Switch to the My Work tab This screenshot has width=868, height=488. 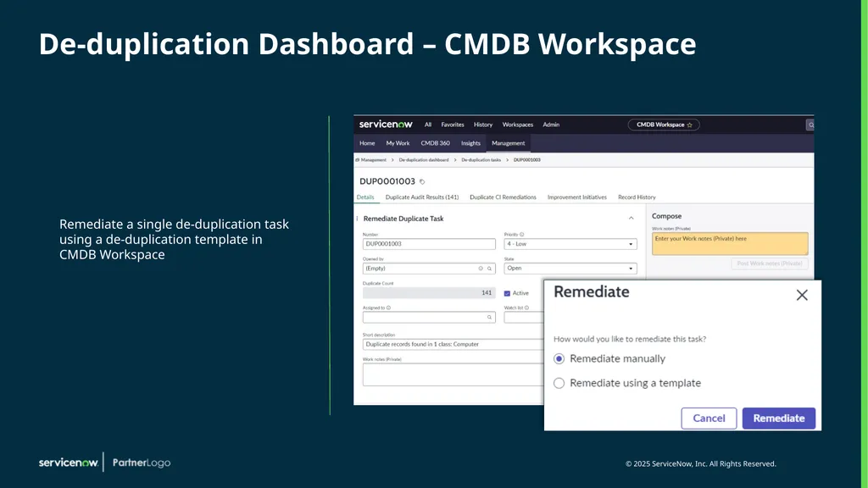click(398, 143)
